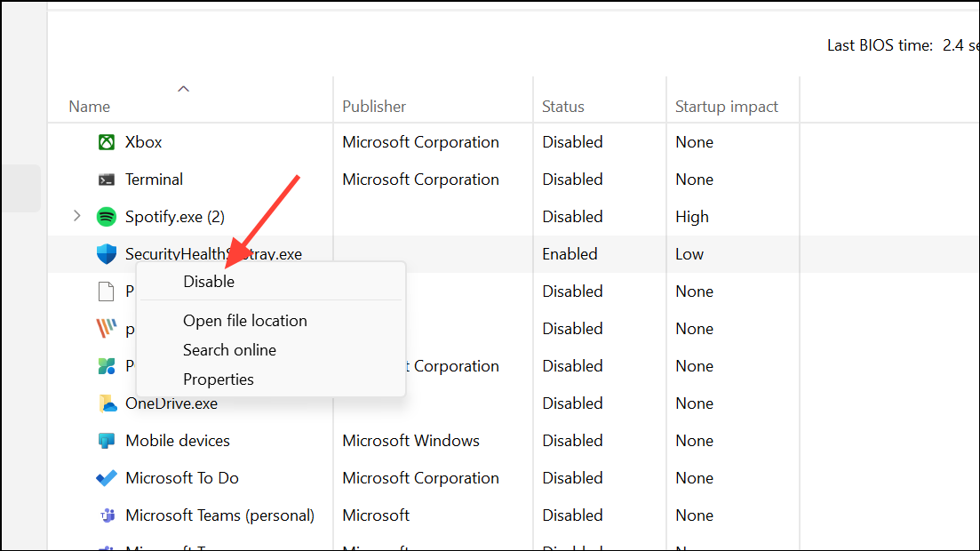This screenshot has height=551, width=980.
Task: Click the OneDrive.exe folder icon
Action: (108, 403)
